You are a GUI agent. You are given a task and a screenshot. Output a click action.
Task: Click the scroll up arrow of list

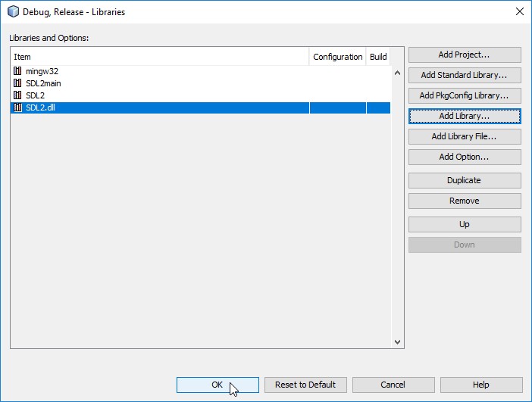tap(397, 73)
